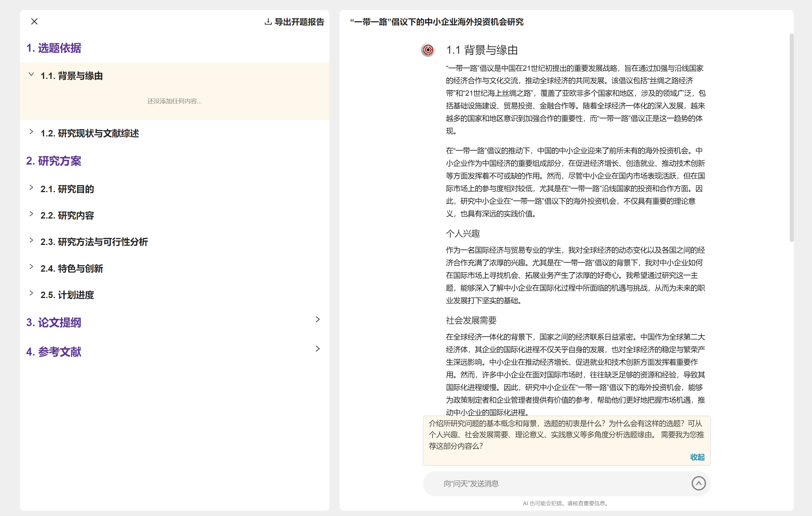Click the 社会发展需要 subheading
Viewport: 812px width, 516px height.
471,321
